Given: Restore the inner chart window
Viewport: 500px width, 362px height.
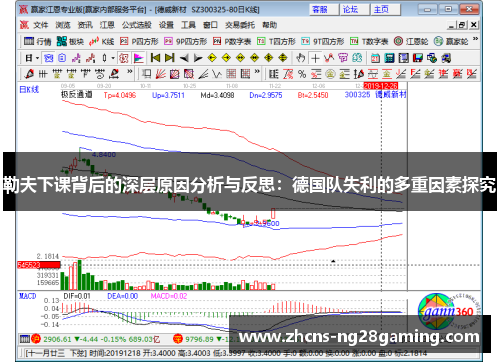Looking at the screenshot, I should 462,25.
